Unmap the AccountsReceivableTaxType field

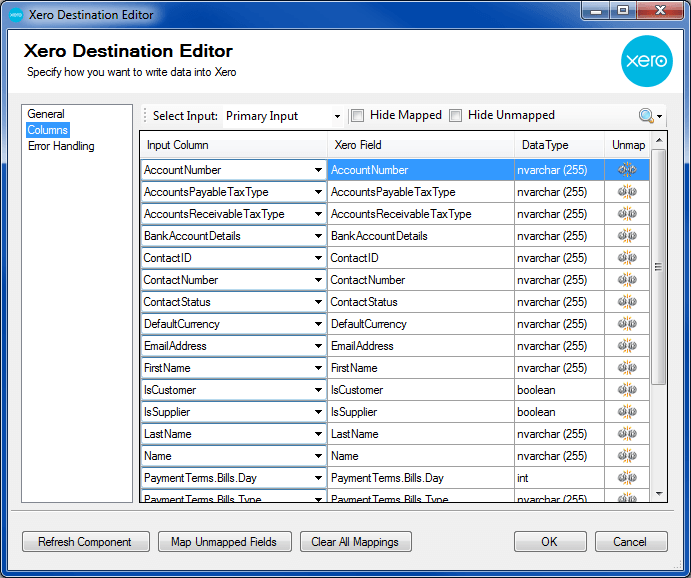[x=627, y=214]
